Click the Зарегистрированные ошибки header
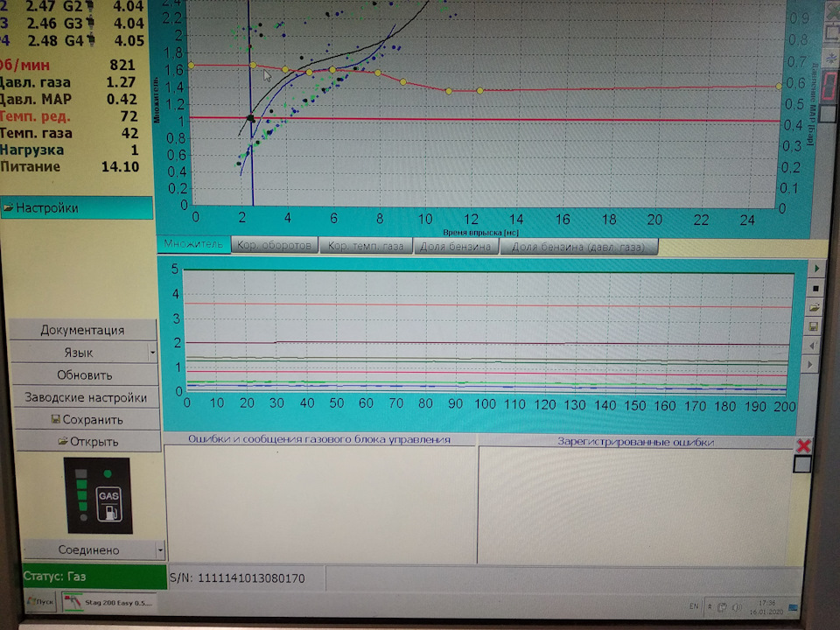Image resolution: width=840 pixels, height=630 pixels. (635, 442)
